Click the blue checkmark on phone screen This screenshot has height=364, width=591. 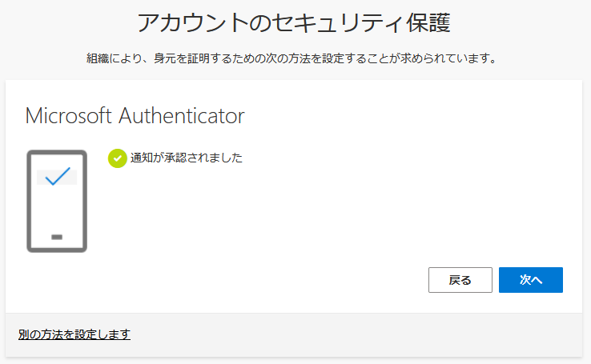point(57,176)
